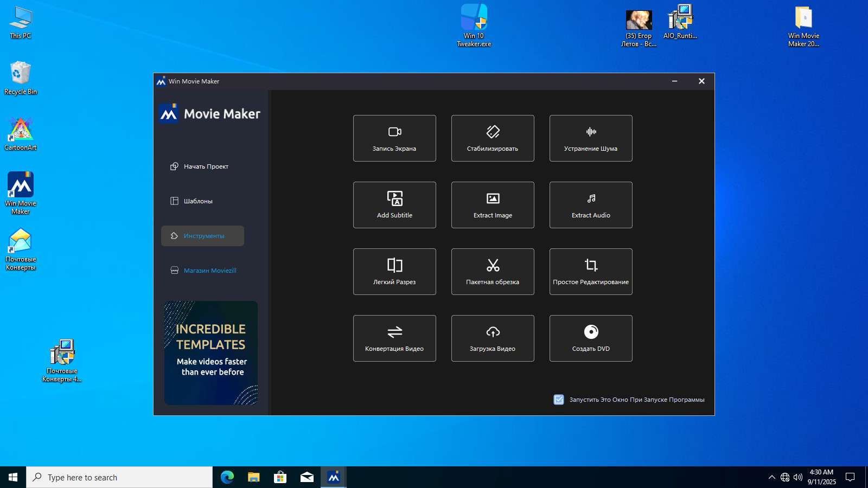Open Microsoft Edge from taskbar

click(x=227, y=477)
